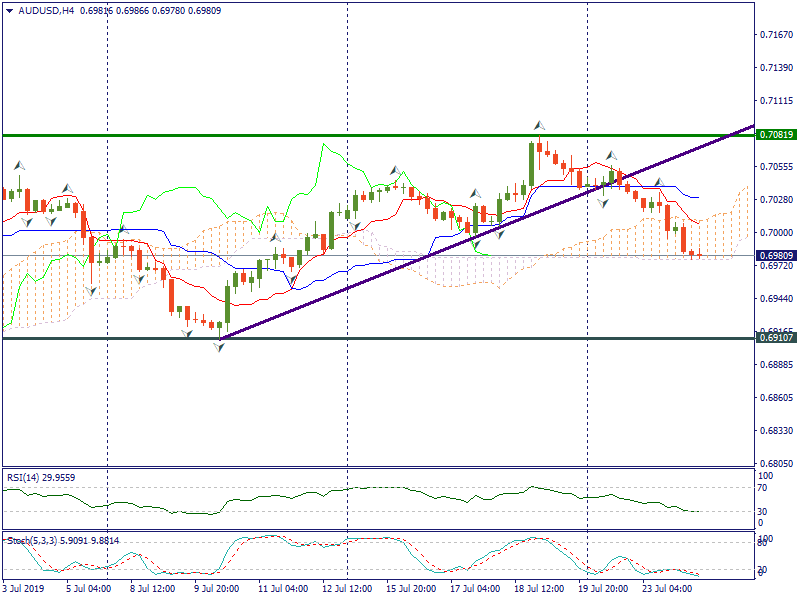The width and height of the screenshot is (800, 600).
Task: Click the AUDUSD,H4 symbol title text
Action: pyautogui.click(x=47, y=11)
